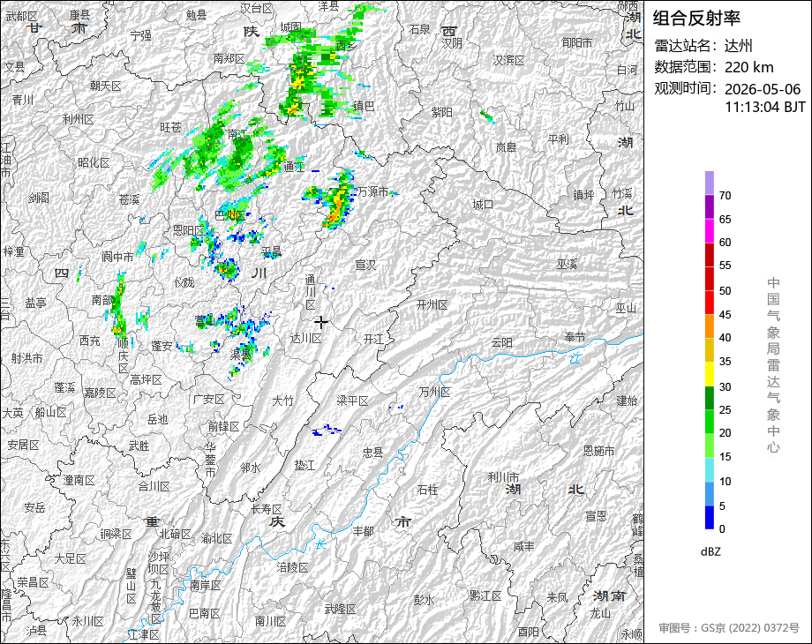This screenshot has height=644, width=812.
Task: Click the 广安区 map label
Action: pyautogui.click(x=208, y=399)
